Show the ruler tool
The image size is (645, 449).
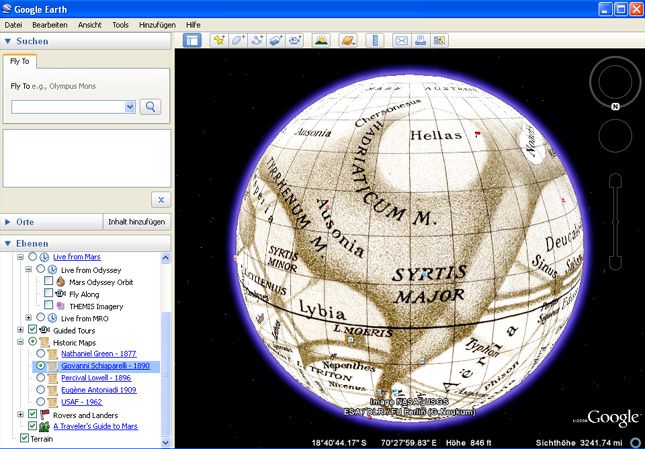click(375, 40)
